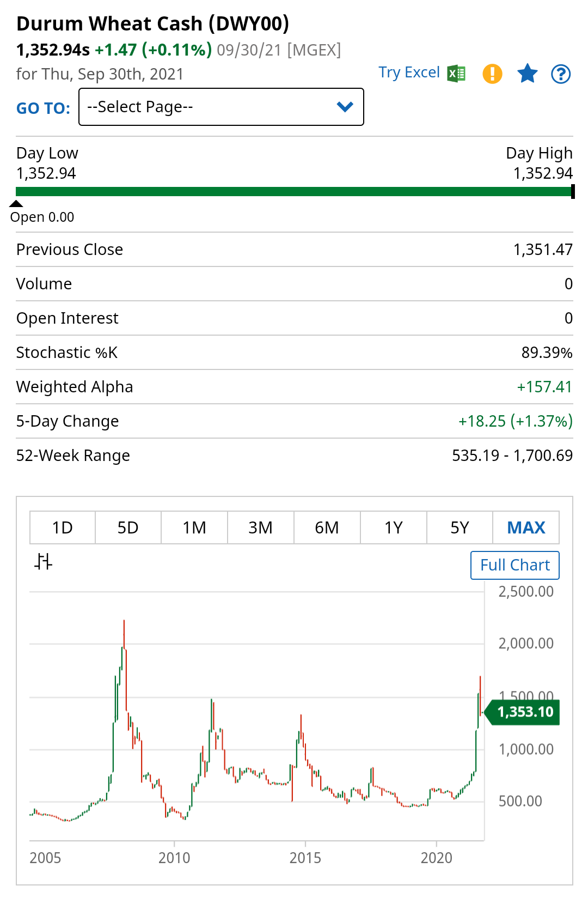
Task: Click the dropdown chevron arrow
Action: [345, 107]
